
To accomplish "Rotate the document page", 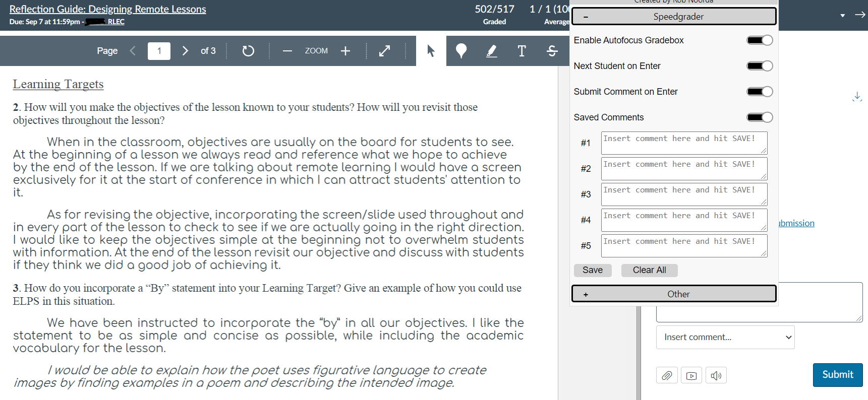I will 248,51.
